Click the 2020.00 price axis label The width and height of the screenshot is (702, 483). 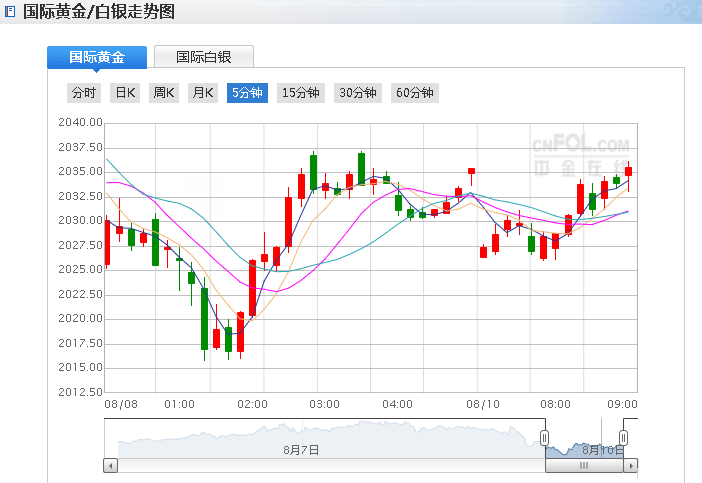coord(81,318)
